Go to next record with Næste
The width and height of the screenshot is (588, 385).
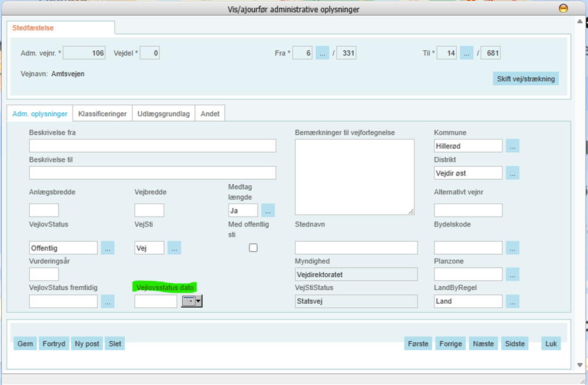[x=483, y=344]
